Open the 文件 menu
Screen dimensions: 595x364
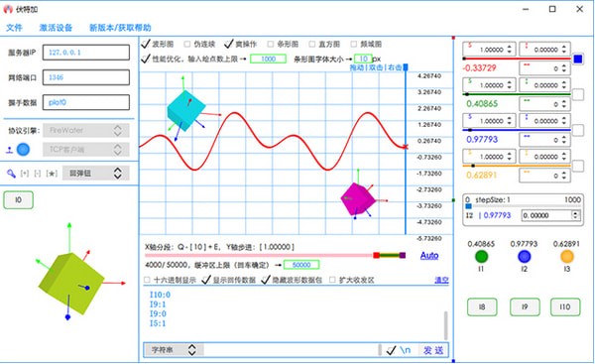pyautogui.click(x=15, y=28)
